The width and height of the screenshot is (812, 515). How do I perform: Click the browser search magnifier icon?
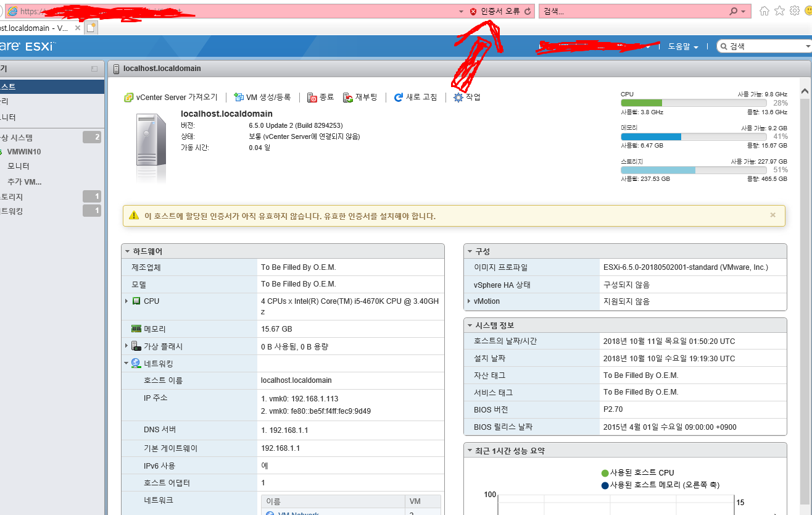pyautogui.click(x=734, y=12)
